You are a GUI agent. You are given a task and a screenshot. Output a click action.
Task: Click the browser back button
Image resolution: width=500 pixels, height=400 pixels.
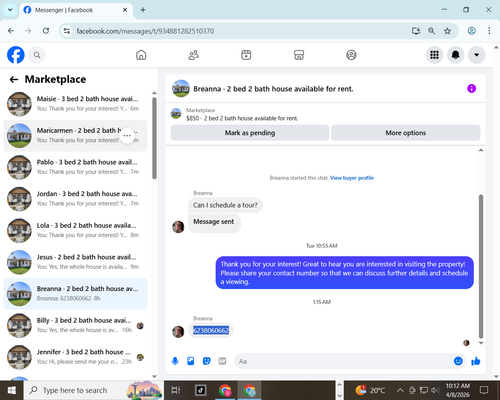pos(11,31)
